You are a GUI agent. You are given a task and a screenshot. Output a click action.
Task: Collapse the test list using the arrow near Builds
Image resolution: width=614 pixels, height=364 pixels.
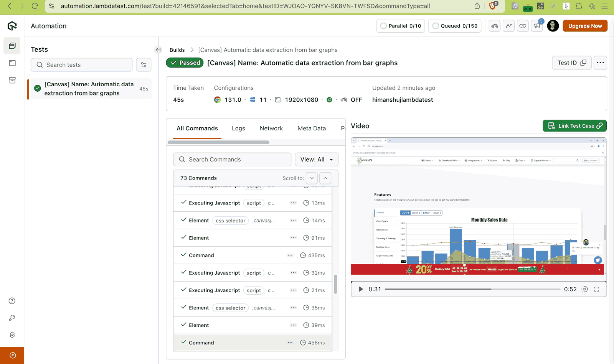(x=158, y=49)
